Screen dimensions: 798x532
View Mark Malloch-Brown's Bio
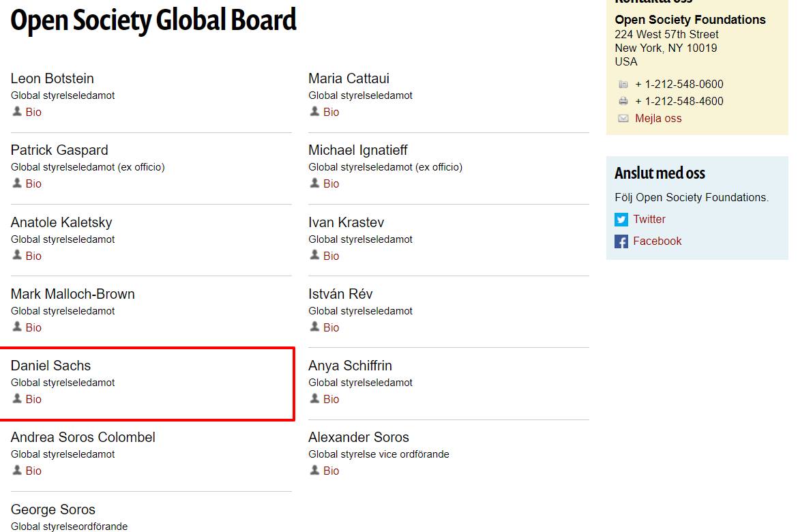click(x=33, y=328)
